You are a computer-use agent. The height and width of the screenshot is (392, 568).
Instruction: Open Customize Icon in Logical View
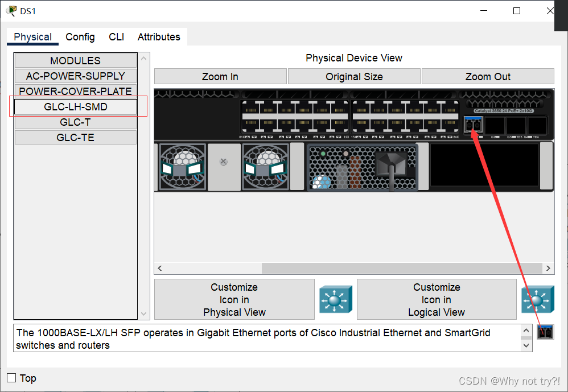click(x=437, y=299)
